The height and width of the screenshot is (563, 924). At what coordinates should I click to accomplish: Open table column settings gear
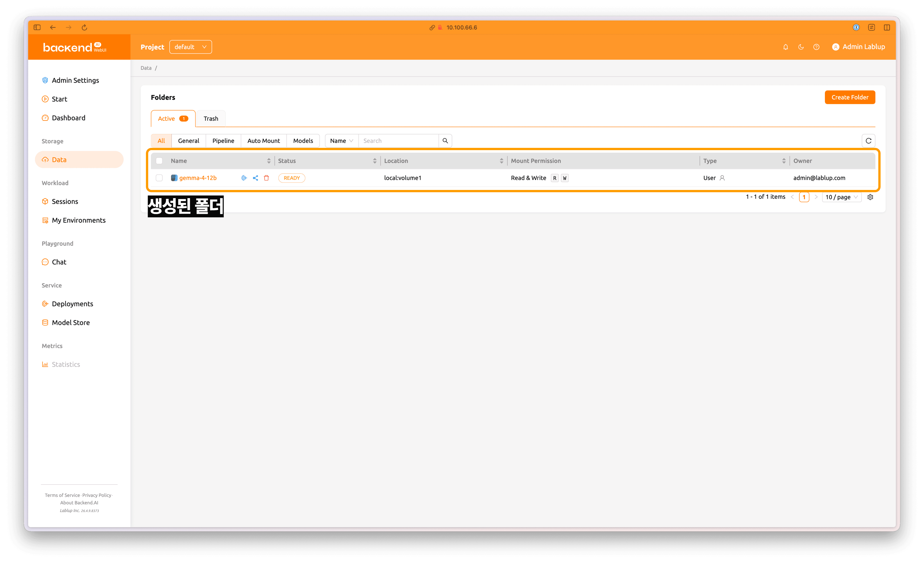[x=870, y=197]
